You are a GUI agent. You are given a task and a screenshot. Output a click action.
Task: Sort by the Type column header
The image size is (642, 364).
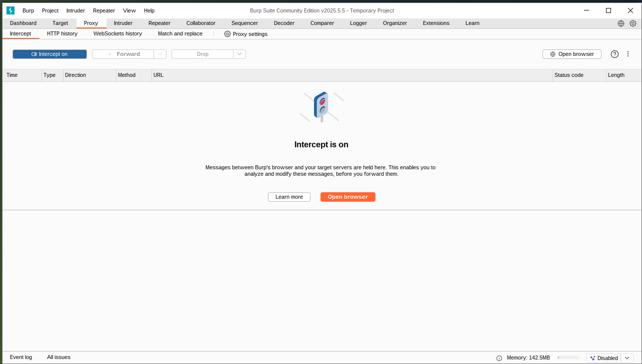[x=52, y=75]
